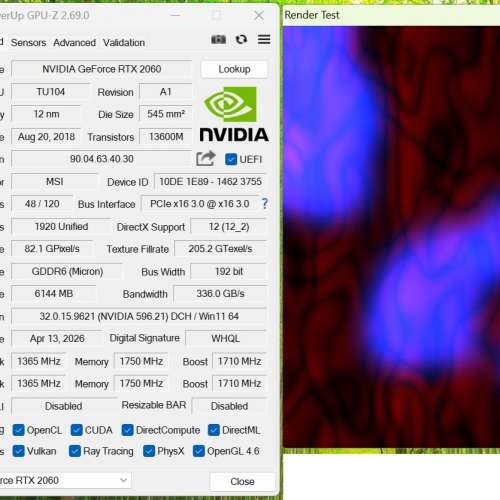Click the 82.1 GPixel/s fillrate value

tap(52, 249)
